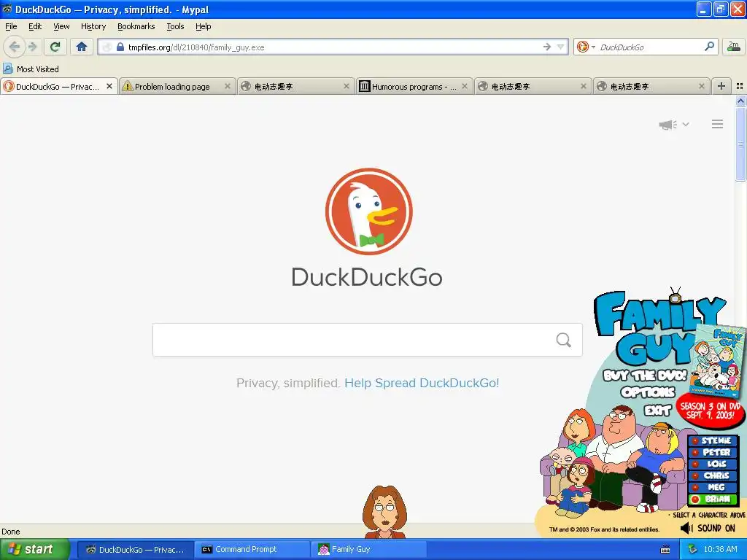Follow the Help Spread DuckDuckGo! link
This screenshot has height=560, width=747.
[422, 383]
